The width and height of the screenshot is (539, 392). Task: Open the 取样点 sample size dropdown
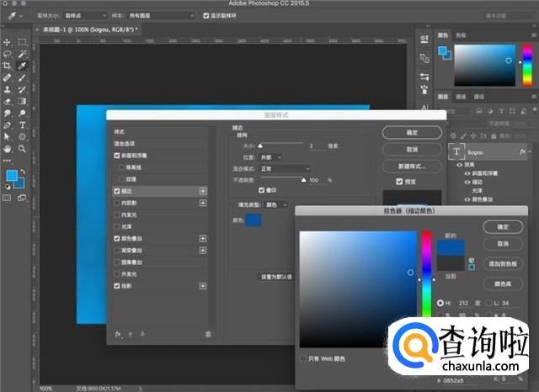86,16
